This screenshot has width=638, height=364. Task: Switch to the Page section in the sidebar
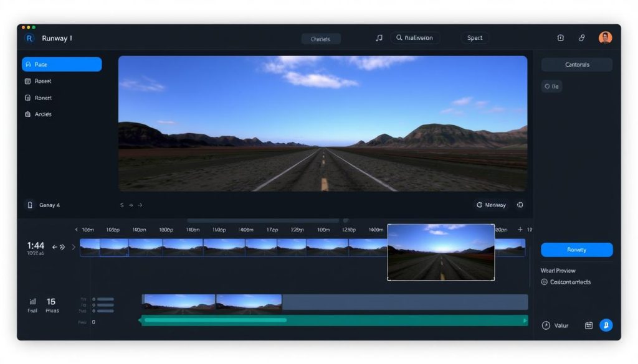[62, 64]
